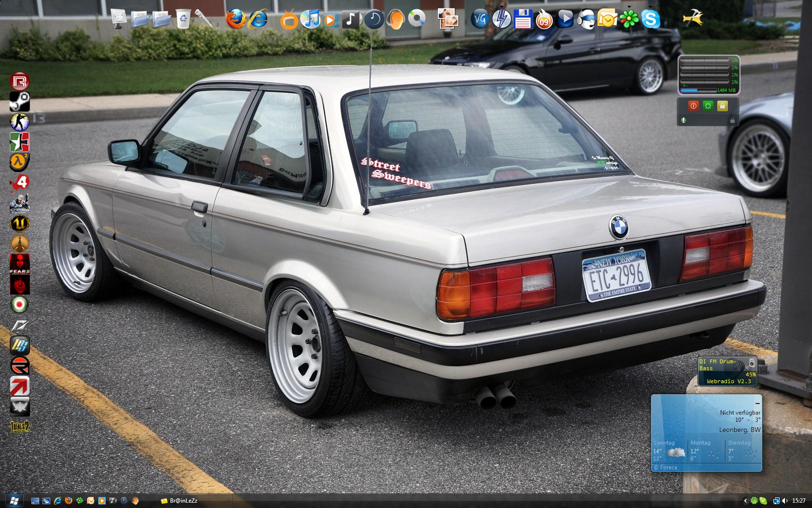Open the red arrow game icon
Image resolution: width=812 pixels, height=508 pixels.
coord(20,386)
